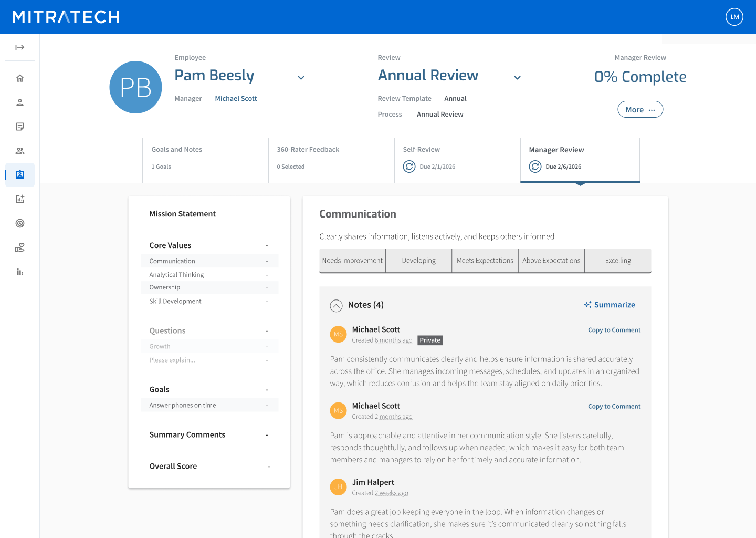Click the Communication heading
Image resolution: width=756 pixels, height=538 pixels.
358,214
